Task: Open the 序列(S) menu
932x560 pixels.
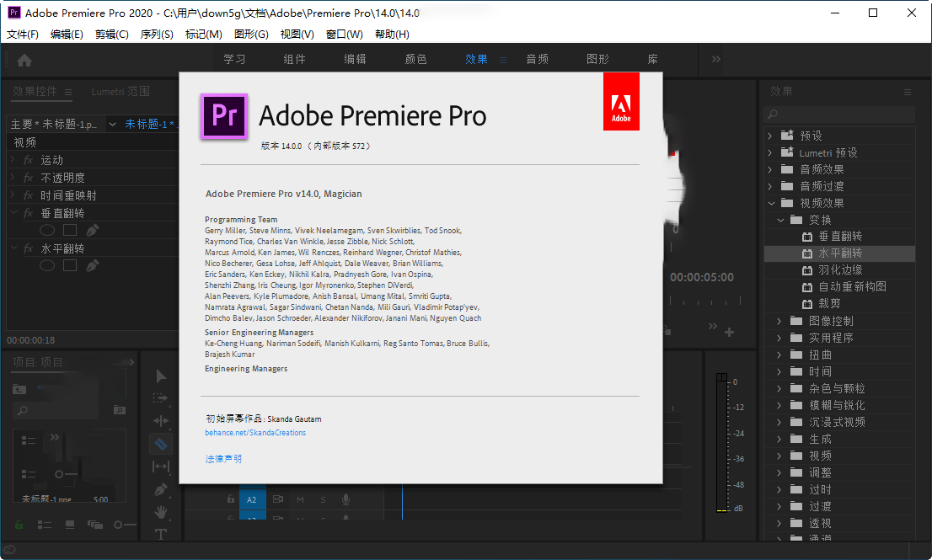Action: click(x=157, y=35)
